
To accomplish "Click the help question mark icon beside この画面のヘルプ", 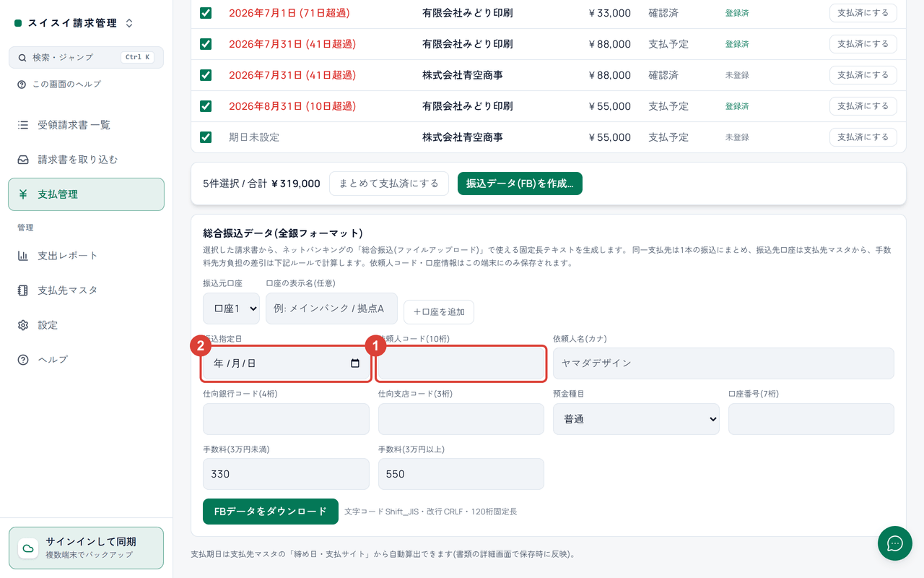I will (x=22, y=84).
